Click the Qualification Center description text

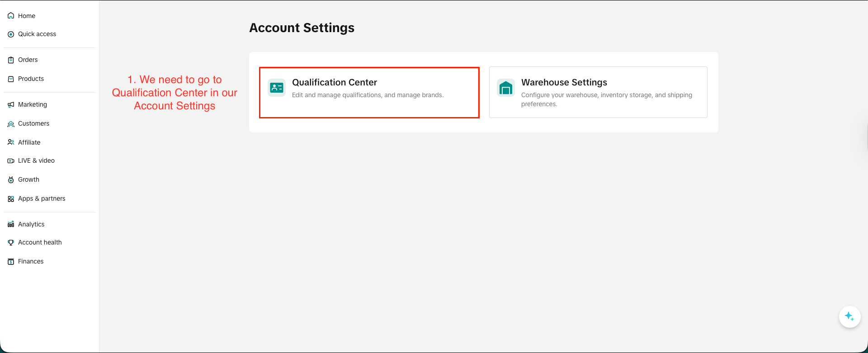(368, 95)
